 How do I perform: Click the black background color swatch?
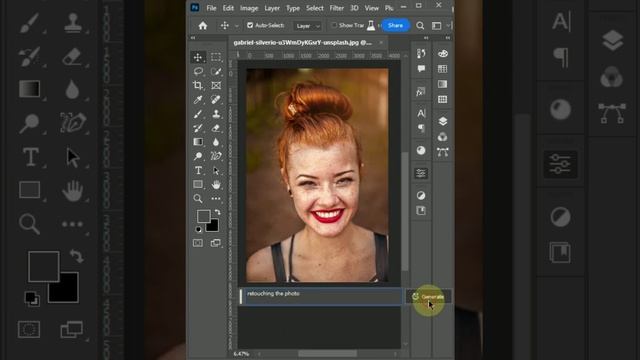coord(213,226)
